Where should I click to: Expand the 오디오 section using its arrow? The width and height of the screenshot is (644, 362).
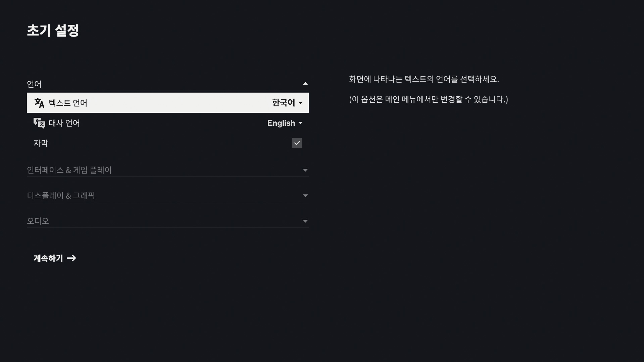coord(305,221)
